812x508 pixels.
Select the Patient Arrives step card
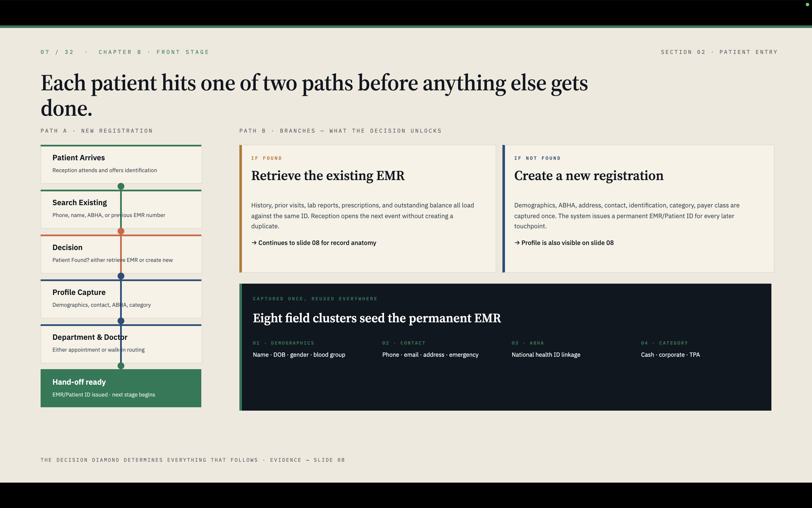coord(121,164)
